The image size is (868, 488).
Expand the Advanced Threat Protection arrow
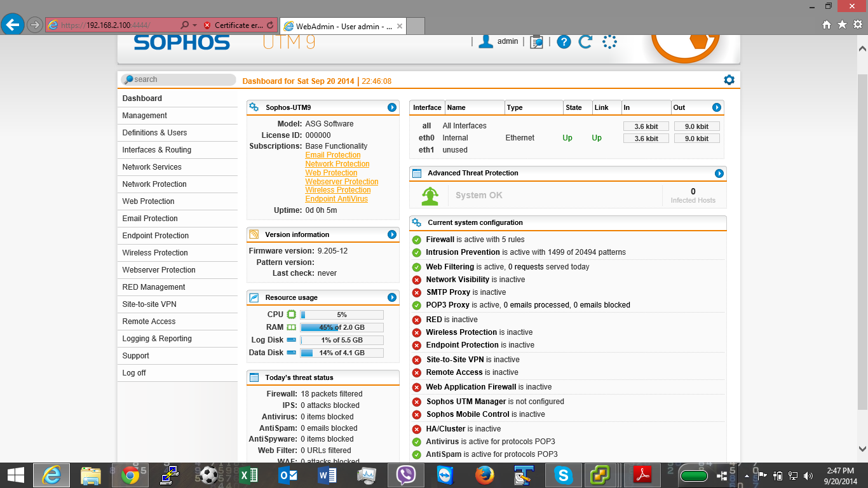pos(719,173)
